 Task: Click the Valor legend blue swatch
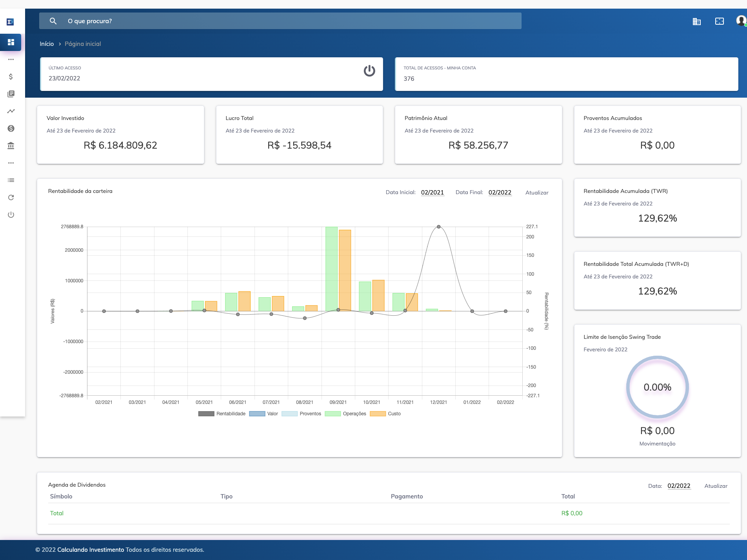(x=257, y=414)
